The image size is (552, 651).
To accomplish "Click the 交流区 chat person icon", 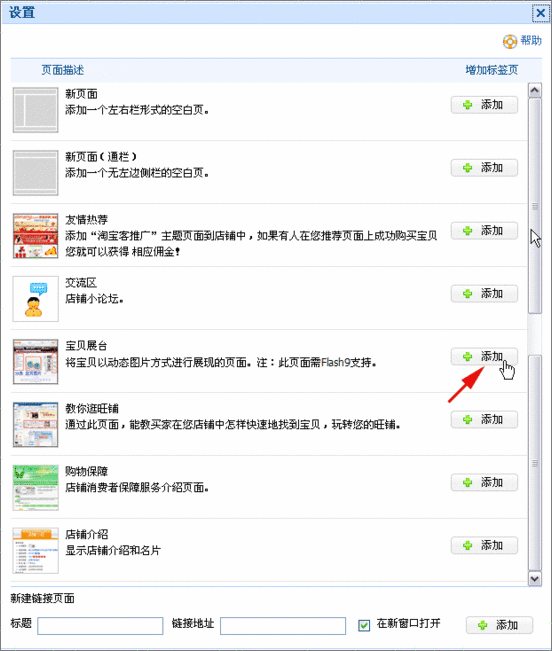I will (x=35, y=299).
